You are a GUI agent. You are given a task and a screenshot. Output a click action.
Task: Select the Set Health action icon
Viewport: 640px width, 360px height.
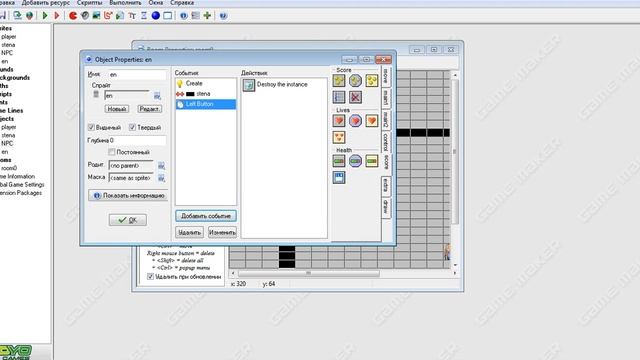tap(339, 161)
